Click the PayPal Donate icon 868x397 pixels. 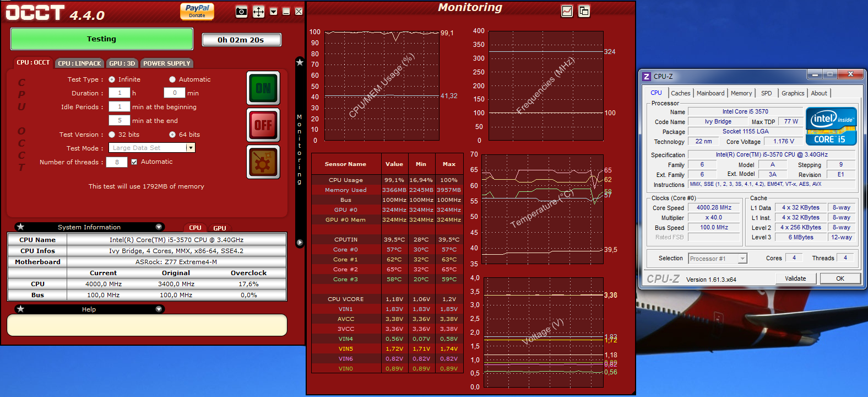197,11
